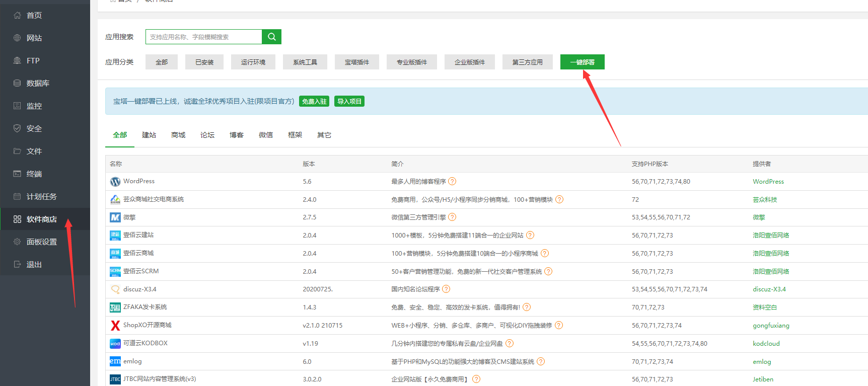The width and height of the screenshot is (868, 386).
Task: Click help icon in emlog description
Action: tap(541, 361)
